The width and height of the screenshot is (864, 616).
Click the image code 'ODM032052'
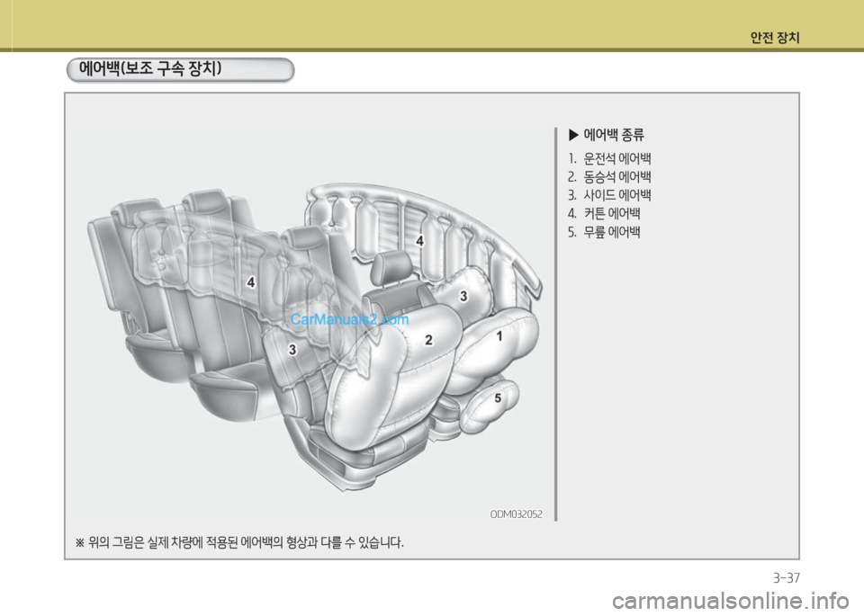(x=517, y=514)
